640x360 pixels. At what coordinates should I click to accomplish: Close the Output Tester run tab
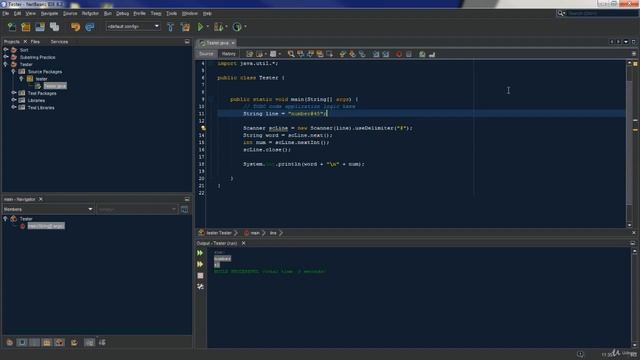click(x=244, y=243)
